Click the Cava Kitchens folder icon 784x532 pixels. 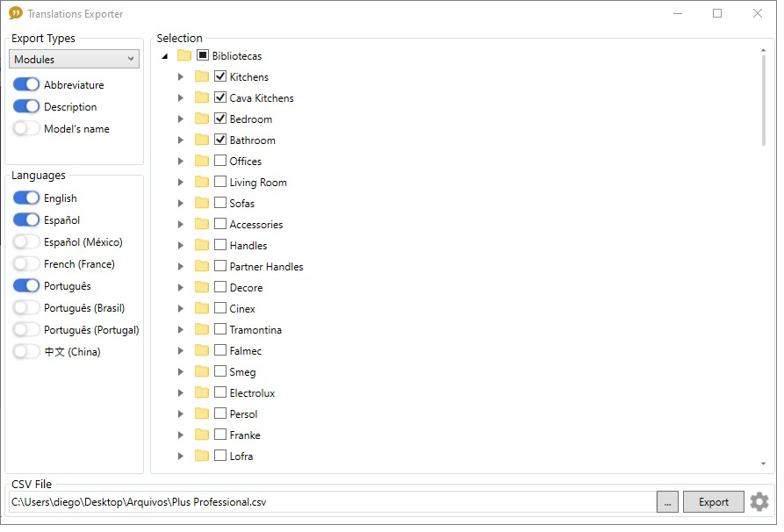203,98
